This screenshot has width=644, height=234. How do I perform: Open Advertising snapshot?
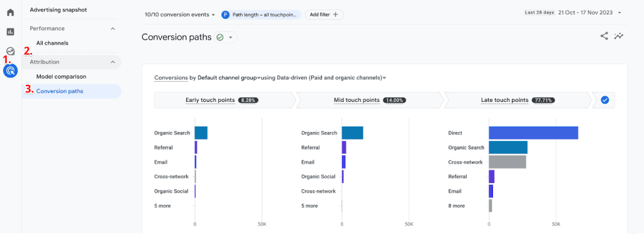click(x=58, y=9)
